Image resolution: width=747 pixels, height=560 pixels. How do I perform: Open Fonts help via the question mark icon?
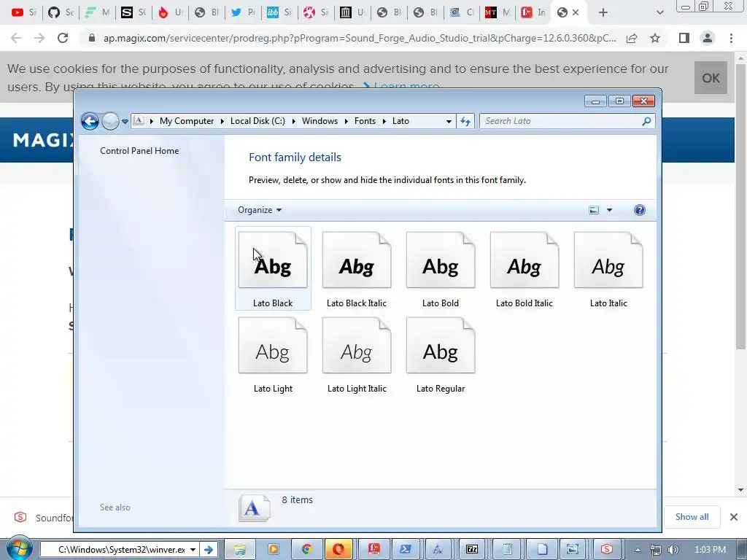(639, 210)
